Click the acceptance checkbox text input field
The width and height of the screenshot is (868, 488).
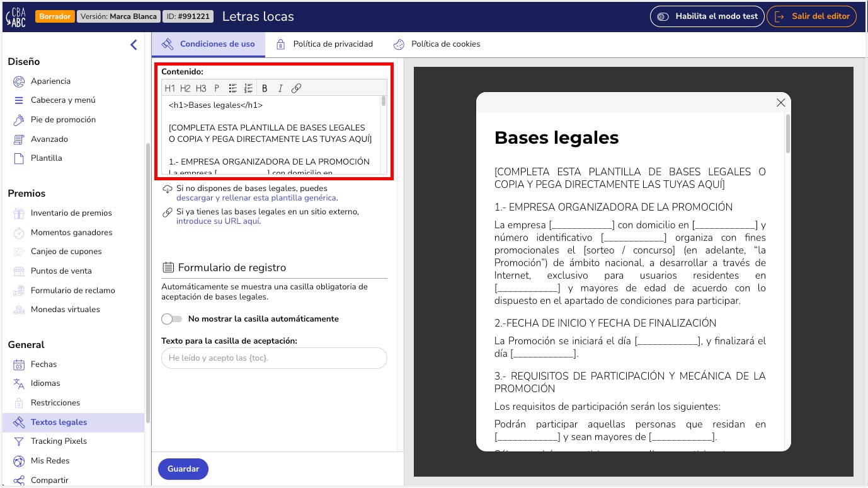coord(274,358)
